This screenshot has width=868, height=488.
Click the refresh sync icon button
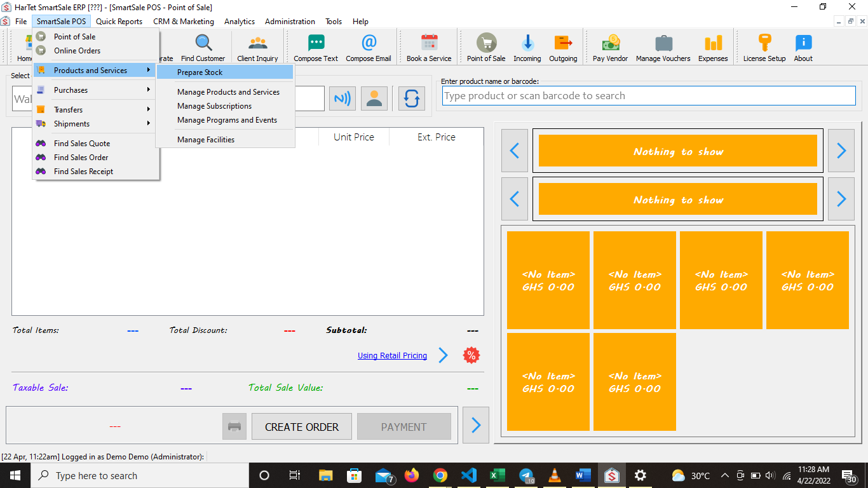(x=412, y=98)
